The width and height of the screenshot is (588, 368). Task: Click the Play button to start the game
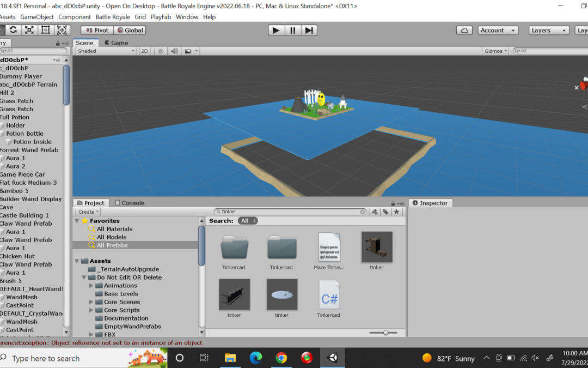click(276, 31)
